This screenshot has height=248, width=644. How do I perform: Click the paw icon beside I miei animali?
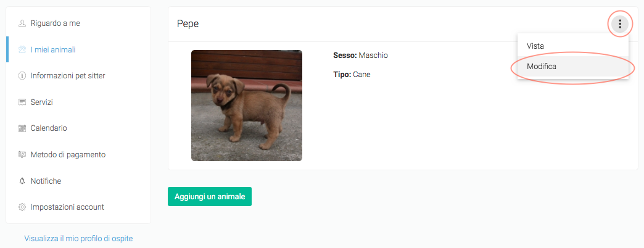tap(22, 50)
